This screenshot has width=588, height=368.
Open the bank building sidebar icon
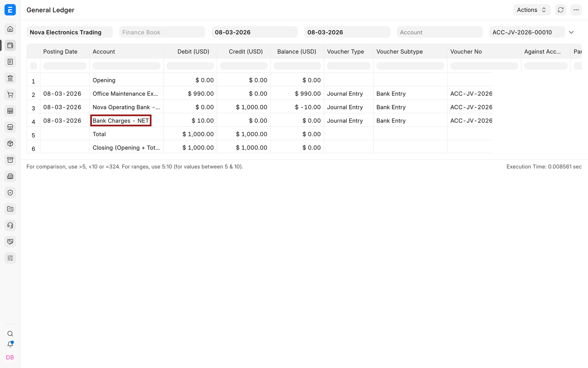tap(10, 78)
